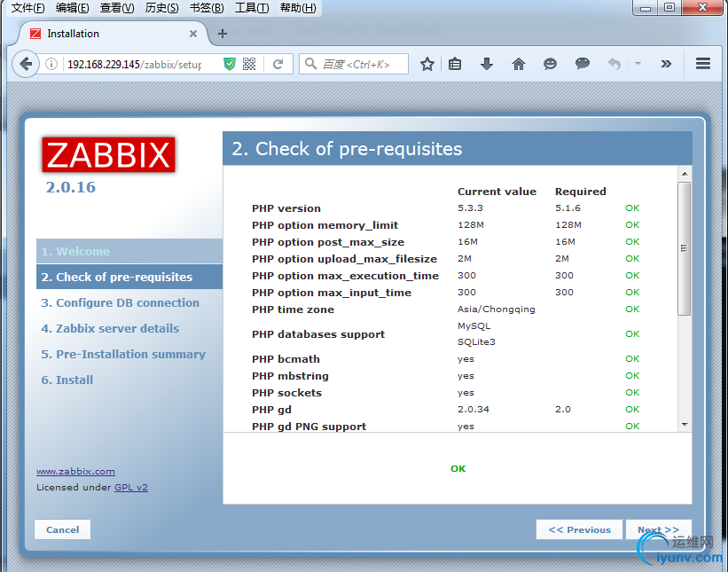Open the 帮助(H) menu
Image resolution: width=728 pixels, height=572 pixels.
[x=298, y=8]
